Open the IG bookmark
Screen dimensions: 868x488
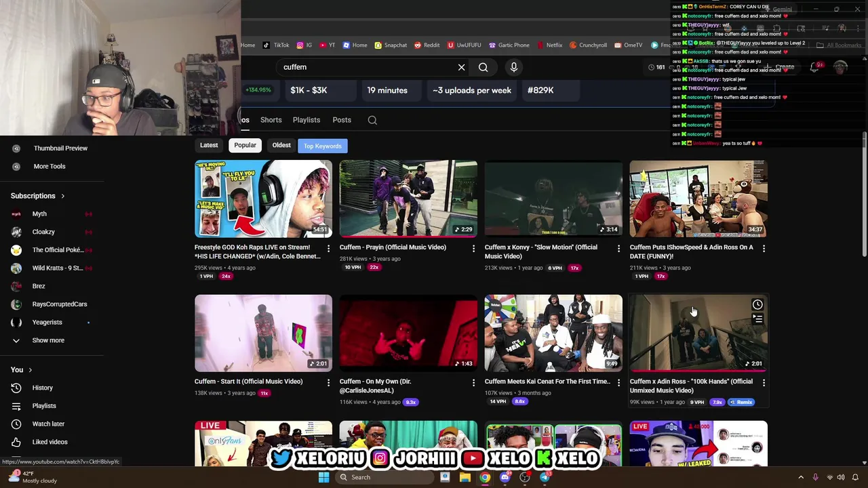pyautogui.click(x=304, y=45)
